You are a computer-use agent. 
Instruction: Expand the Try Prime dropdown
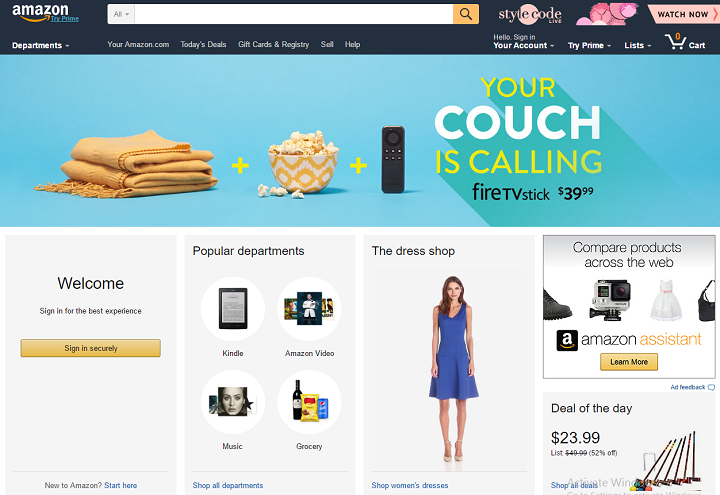pos(589,45)
